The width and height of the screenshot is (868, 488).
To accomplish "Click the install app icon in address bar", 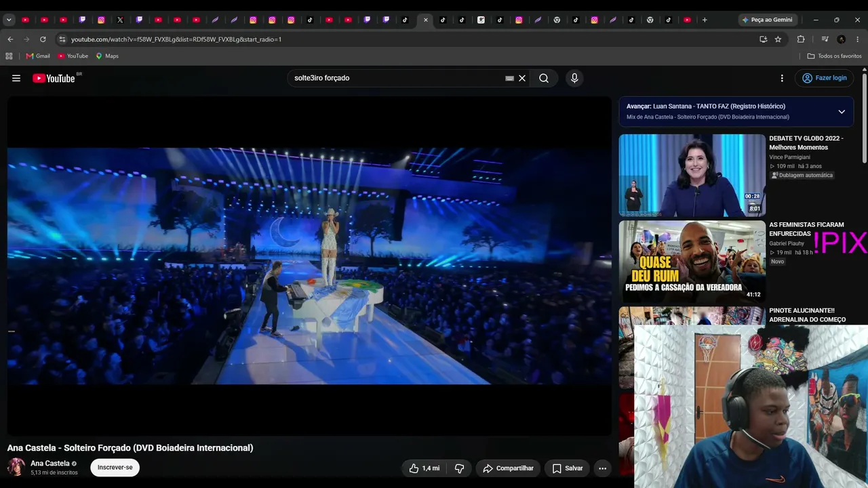I will tap(763, 39).
